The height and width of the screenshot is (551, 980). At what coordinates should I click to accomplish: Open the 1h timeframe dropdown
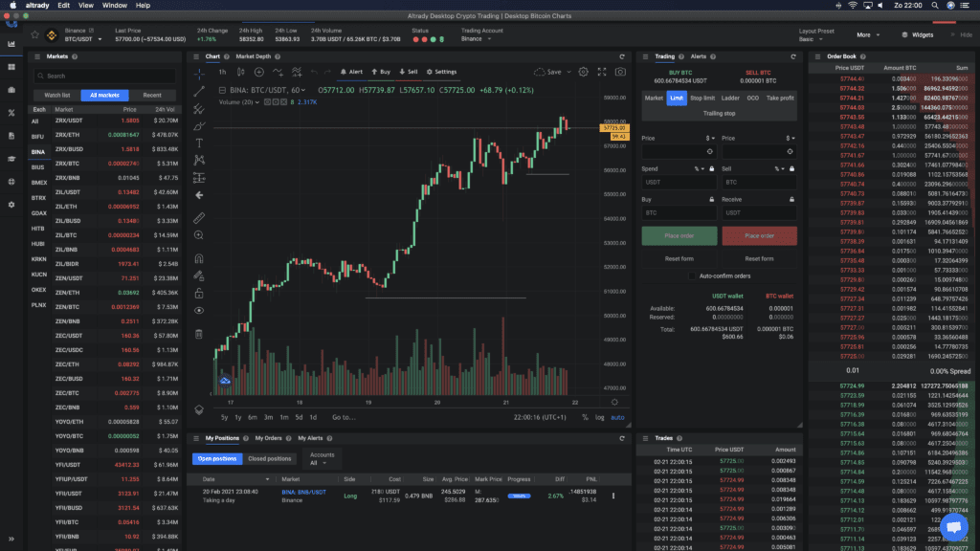pos(223,72)
